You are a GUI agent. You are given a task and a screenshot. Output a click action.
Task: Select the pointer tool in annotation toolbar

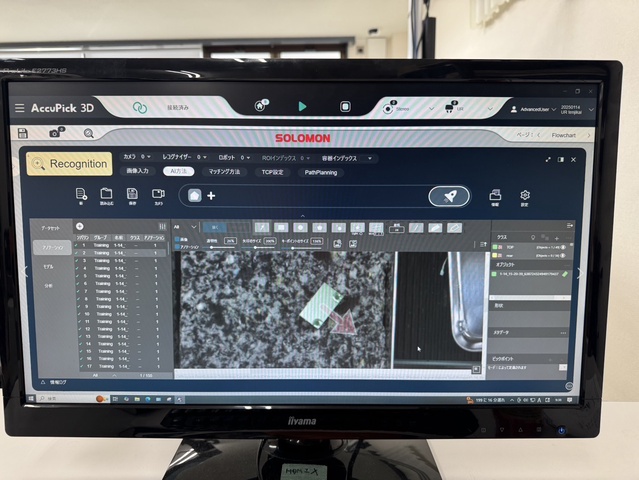pos(262,227)
